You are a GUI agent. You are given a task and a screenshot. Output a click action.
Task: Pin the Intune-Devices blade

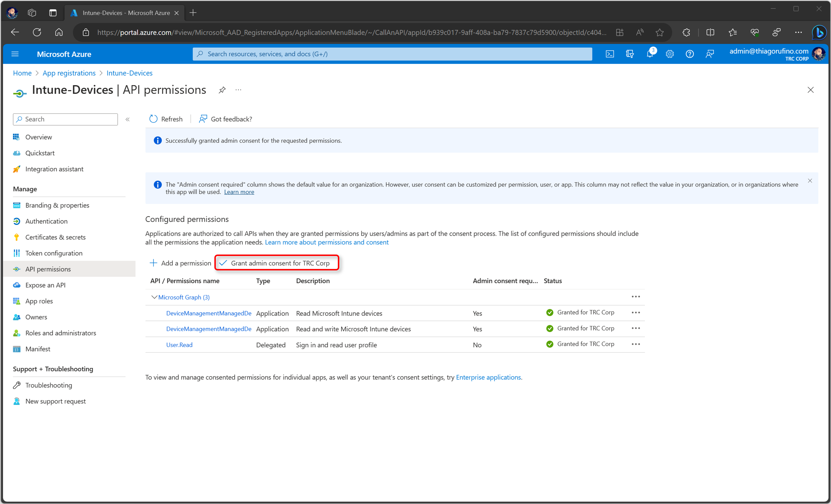point(222,90)
